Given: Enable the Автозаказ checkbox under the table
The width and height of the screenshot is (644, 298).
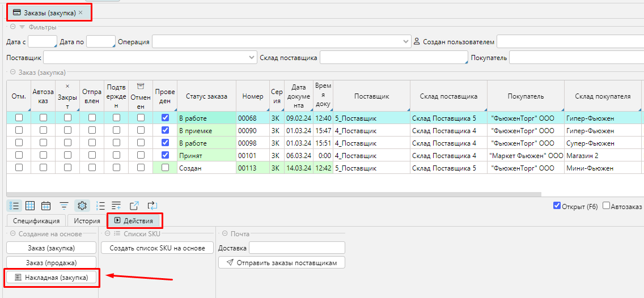Looking at the screenshot, I should 607,206.
